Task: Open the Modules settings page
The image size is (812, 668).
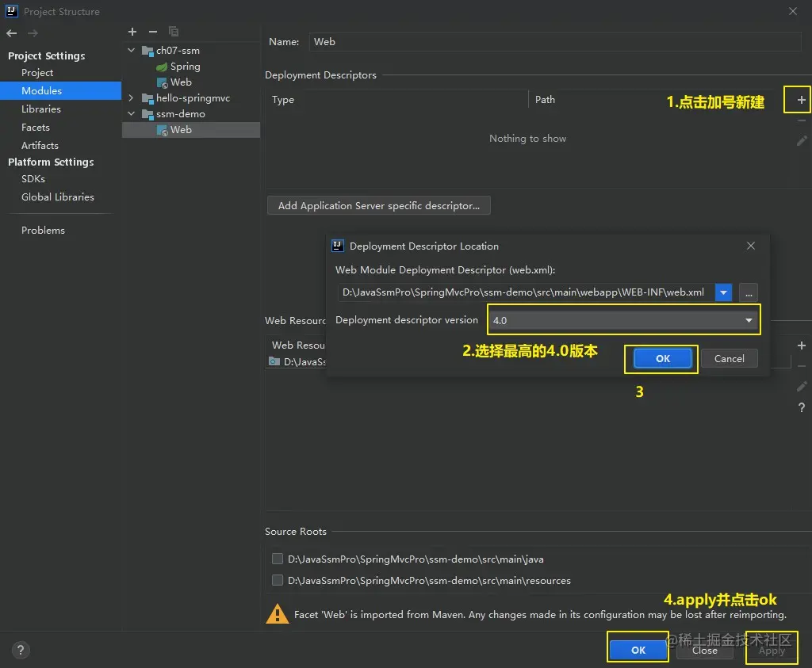Action: [60, 91]
